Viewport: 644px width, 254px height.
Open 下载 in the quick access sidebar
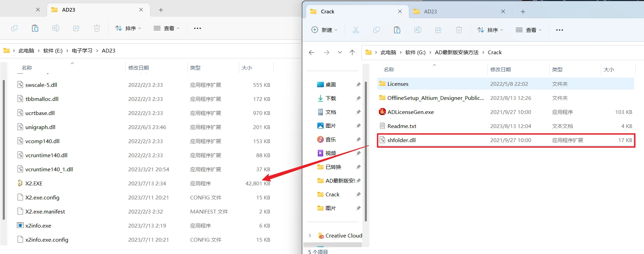pos(330,98)
